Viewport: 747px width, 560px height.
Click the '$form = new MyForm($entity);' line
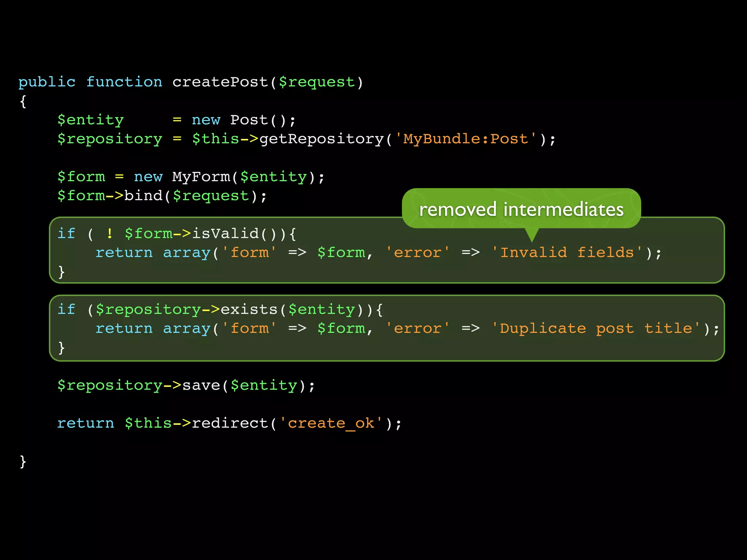pyautogui.click(x=191, y=178)
